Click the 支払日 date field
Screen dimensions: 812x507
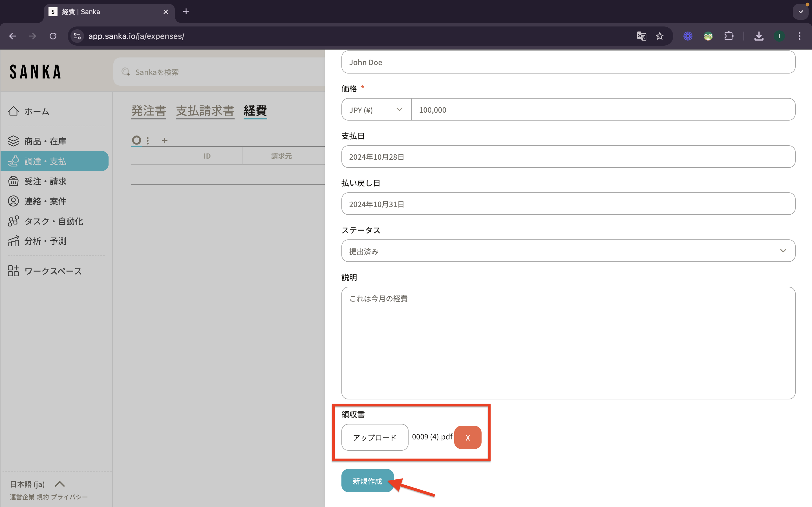pyautogui.click(x=568, y=157)
